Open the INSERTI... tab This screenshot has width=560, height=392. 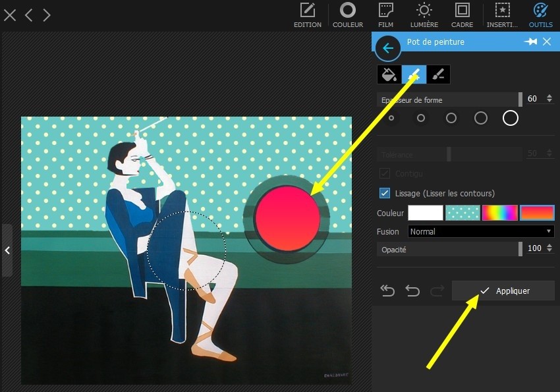(x=502, y=15)
